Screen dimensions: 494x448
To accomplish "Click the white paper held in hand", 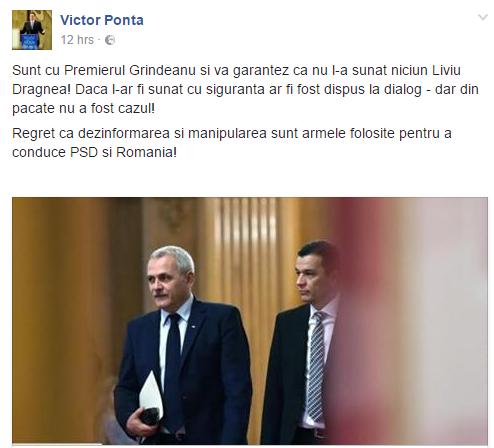I will (151, 395).
